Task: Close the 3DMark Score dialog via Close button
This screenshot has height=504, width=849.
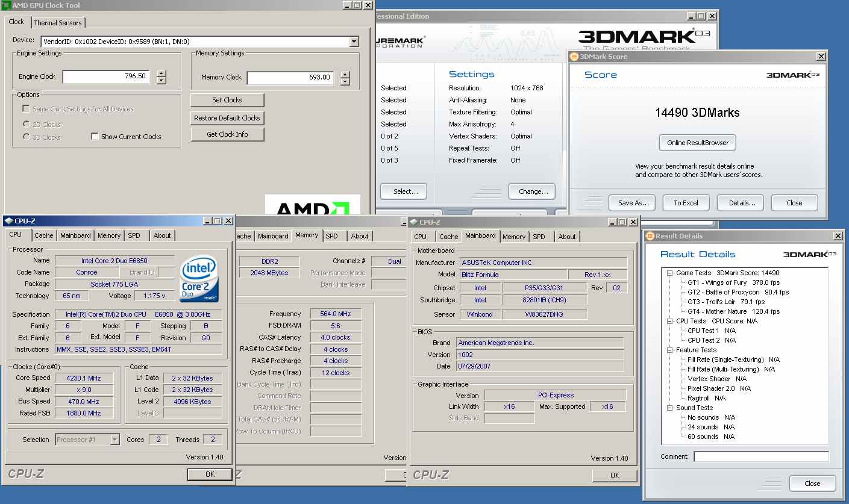Action: [x=794, y=203]
